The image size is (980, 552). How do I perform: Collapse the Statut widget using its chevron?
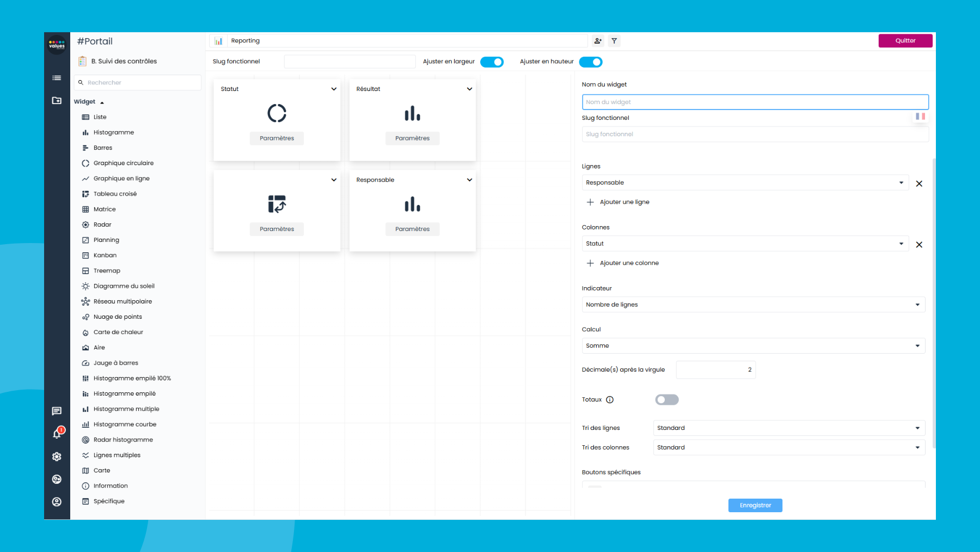(x=333, y=89)
